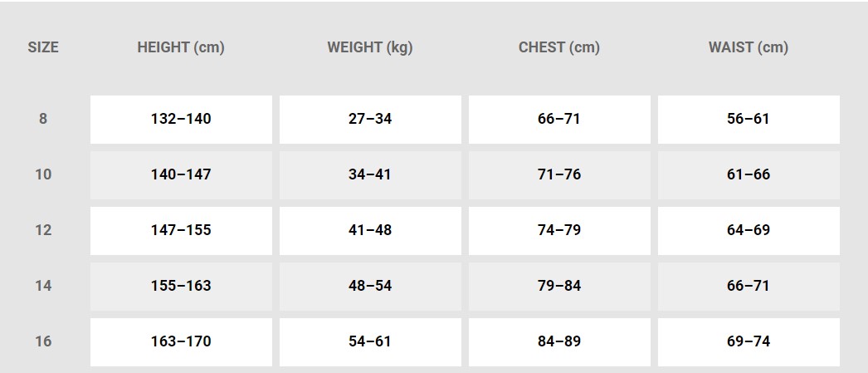Click the HEIGHT (cm) column header
This screenshot has width=868, height=373.
[181, 47]
